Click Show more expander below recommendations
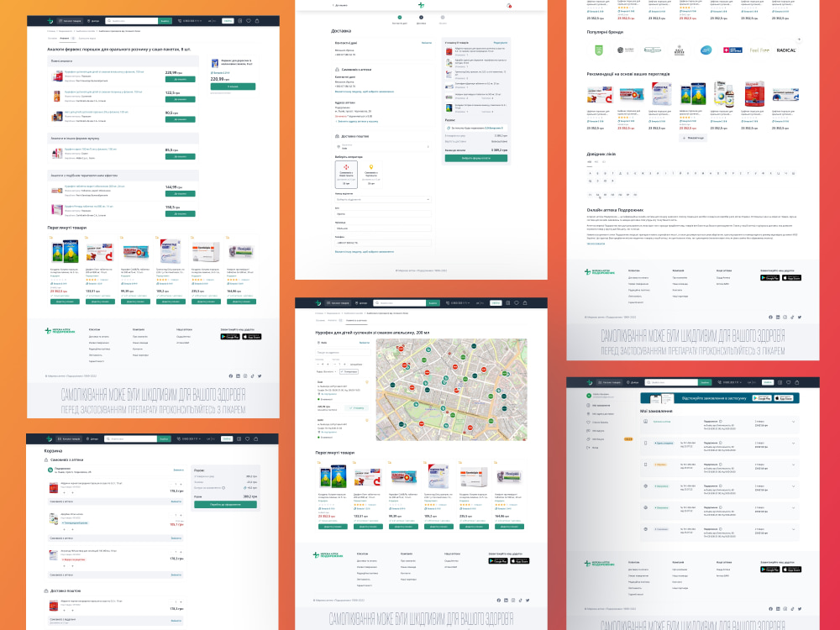Viewport: 840px width, 630px height. (693, 138)
